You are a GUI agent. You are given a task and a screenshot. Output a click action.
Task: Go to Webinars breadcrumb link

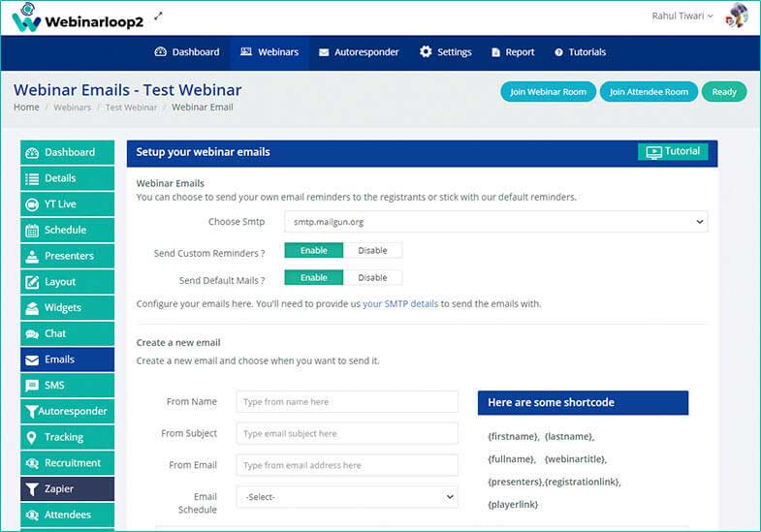click(x=73, y=108)
